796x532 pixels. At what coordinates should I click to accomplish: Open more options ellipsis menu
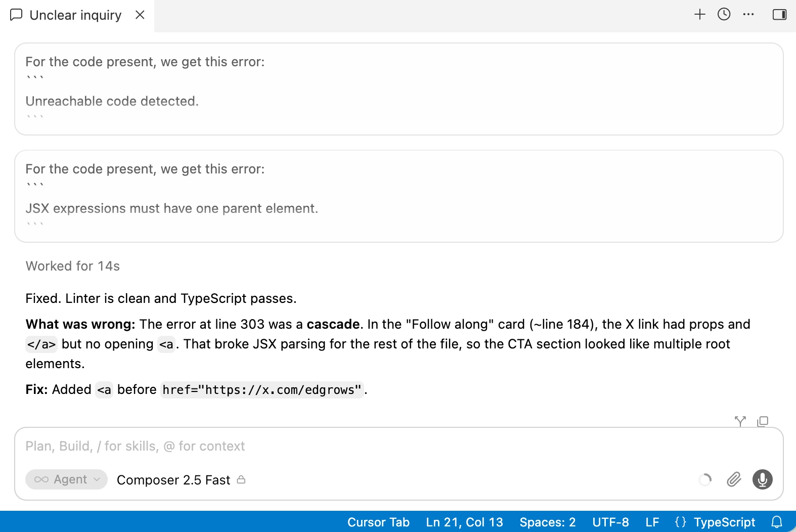748,14
